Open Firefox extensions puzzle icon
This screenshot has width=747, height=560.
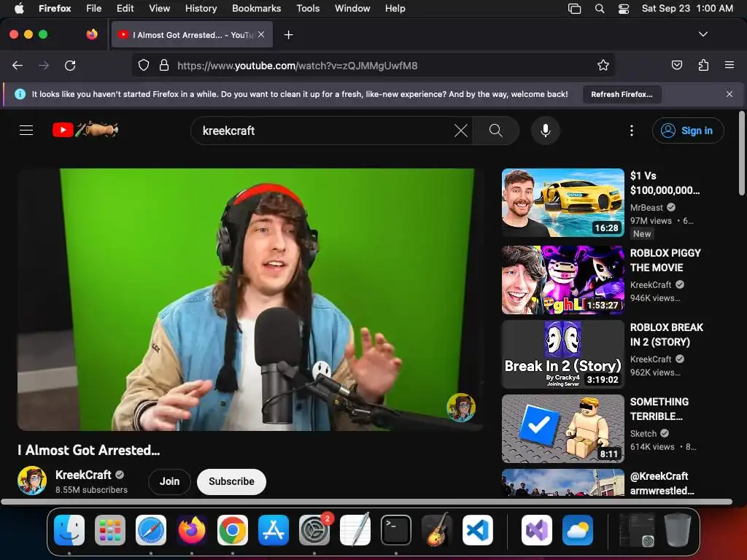(x=703, y=65)
